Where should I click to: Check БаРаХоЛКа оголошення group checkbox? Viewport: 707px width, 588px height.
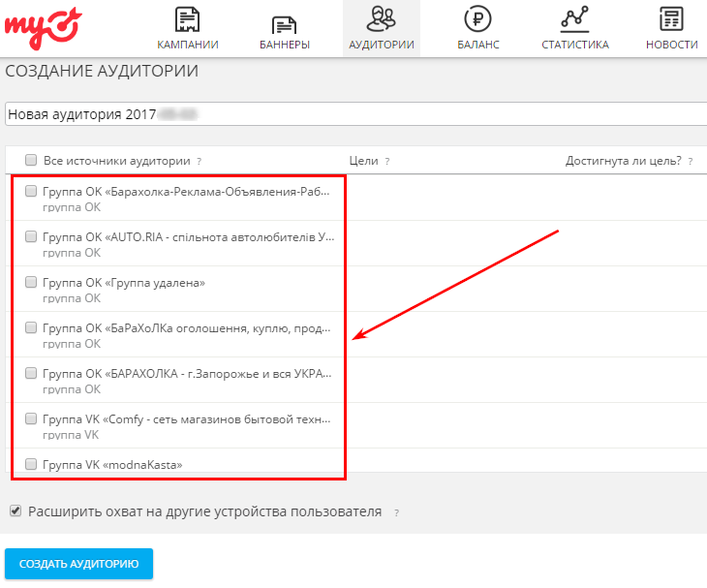(31, 327)
